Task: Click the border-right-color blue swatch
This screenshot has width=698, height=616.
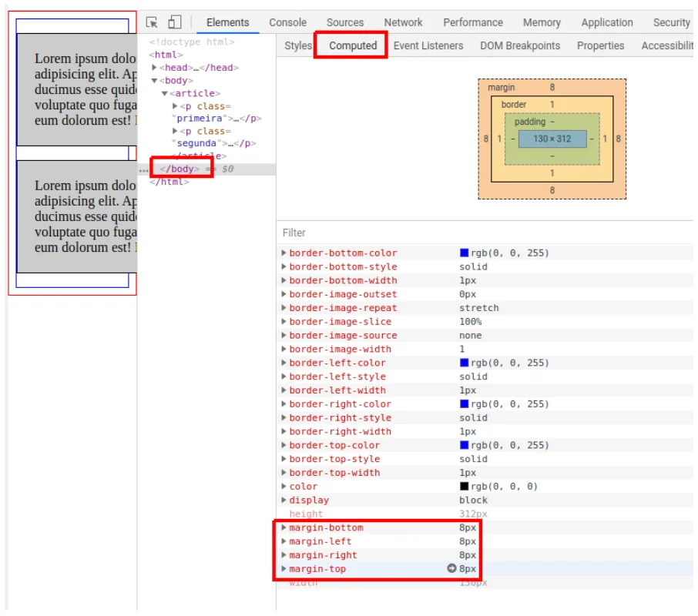Action: point(464,403)
